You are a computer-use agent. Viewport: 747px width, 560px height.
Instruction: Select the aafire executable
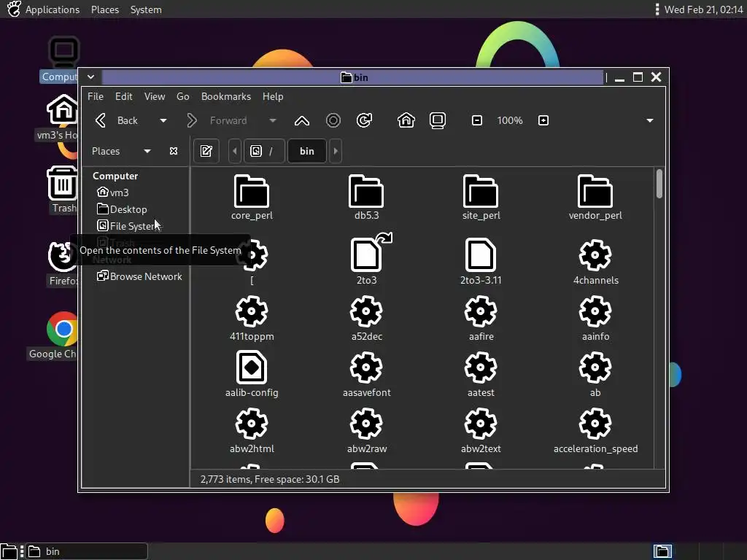pyautogui.click(x=481, y=318)
